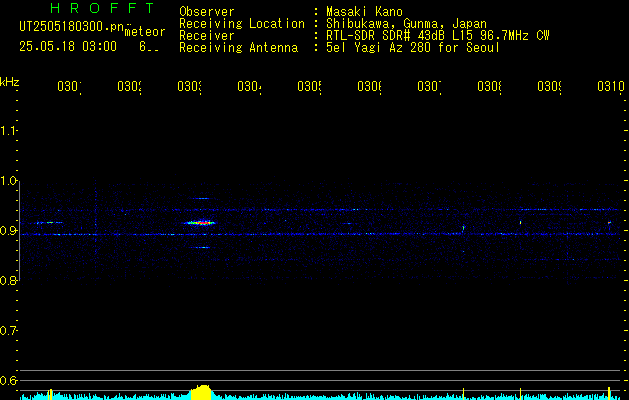Click the faint echo streak above the strong echo

coord(201,198)
